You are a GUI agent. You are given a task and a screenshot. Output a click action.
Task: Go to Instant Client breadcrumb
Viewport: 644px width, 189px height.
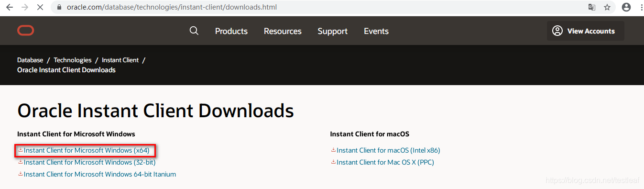(x=120, y=60)
